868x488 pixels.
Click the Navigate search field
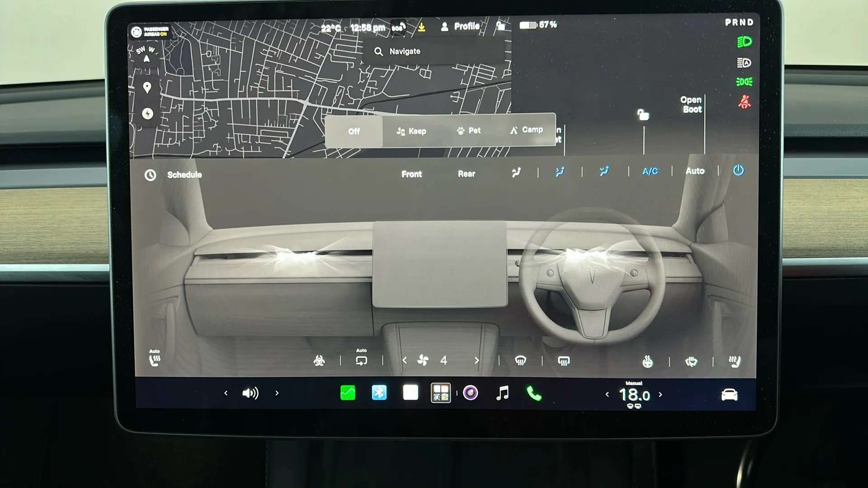pyautogui.click(x=434, y=52)
